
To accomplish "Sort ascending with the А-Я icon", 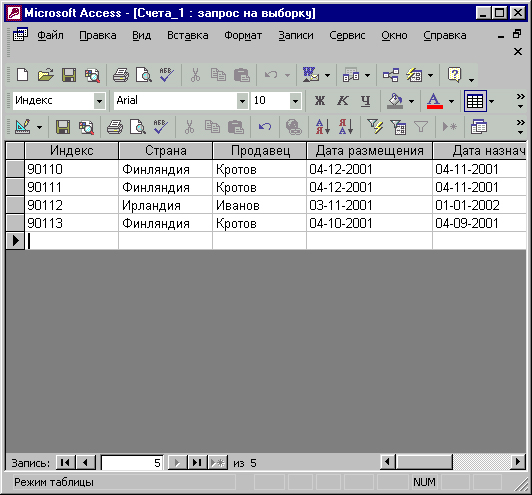I will [x=323, y=127].
